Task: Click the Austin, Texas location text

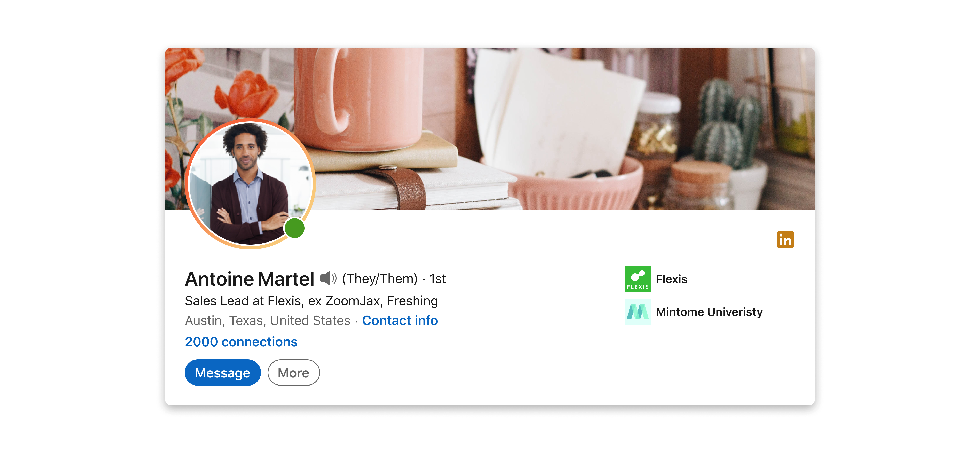Action: pyautogui.click(x=267, y=321)
